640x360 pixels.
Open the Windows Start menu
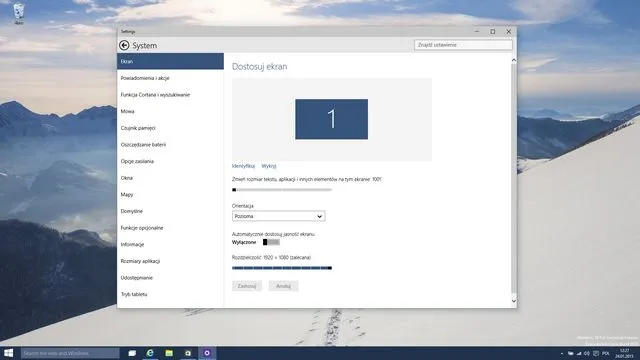tap(9, 353)
